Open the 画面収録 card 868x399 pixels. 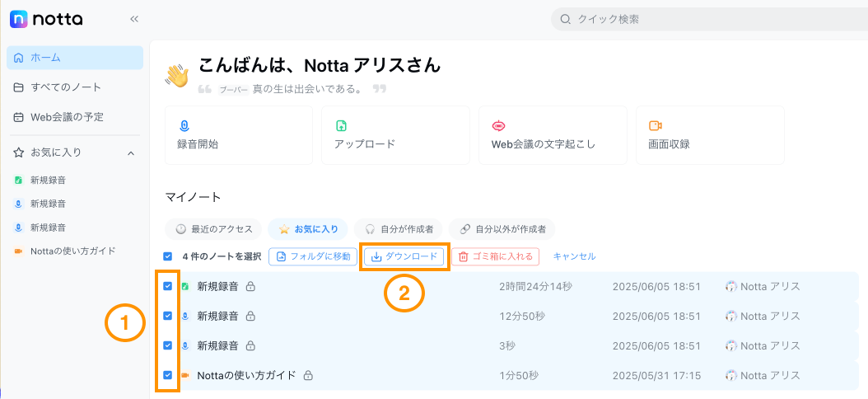click(x=710, y=135)
